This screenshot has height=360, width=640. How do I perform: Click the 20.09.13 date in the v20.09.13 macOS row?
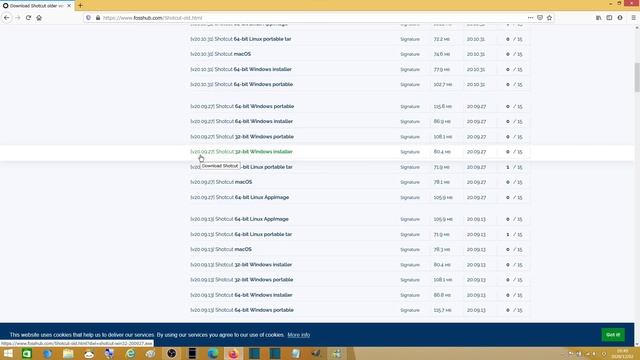pyautogui.click(x=476, y=249)
